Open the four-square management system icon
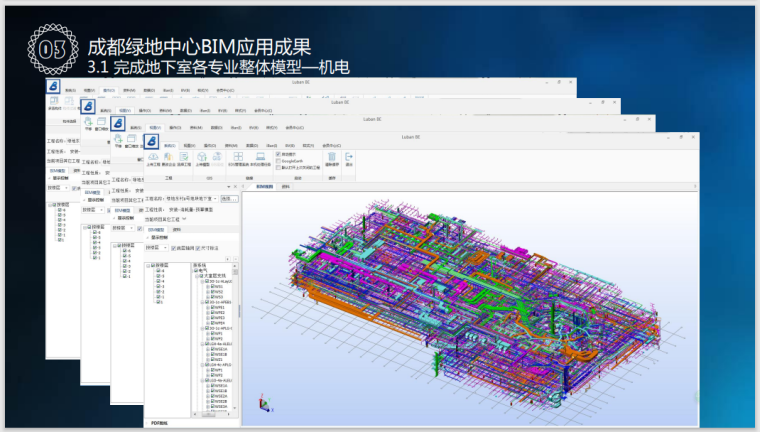This screenshot has height=432, width=760. point(239,157)
